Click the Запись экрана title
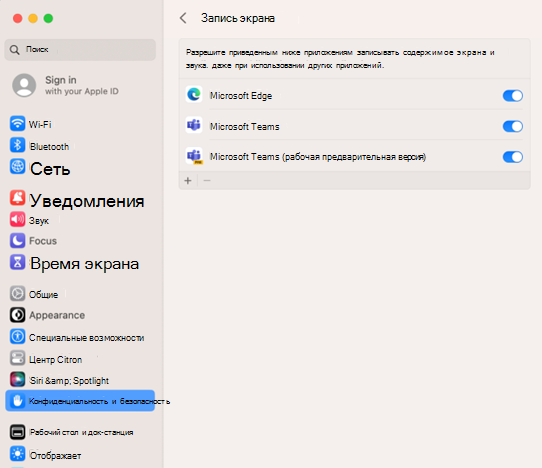The image size is (542, 468). (238, 18)
